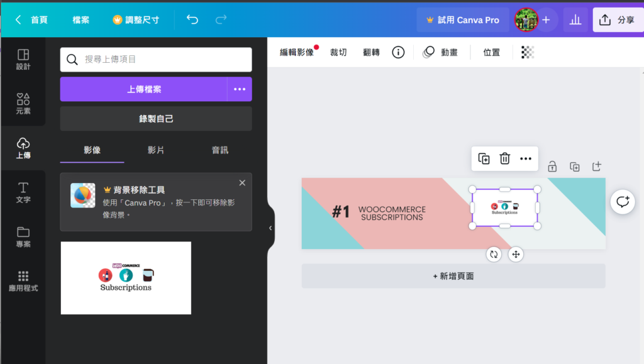The height and width of the screenshot is (364, 644).
Task: Switch to the 影片 tab
Action: (x=156, y=150)
